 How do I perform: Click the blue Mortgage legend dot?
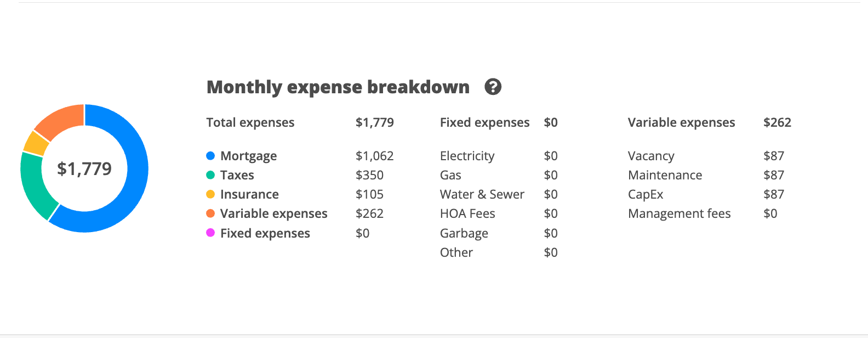click(x=210, y=156)
